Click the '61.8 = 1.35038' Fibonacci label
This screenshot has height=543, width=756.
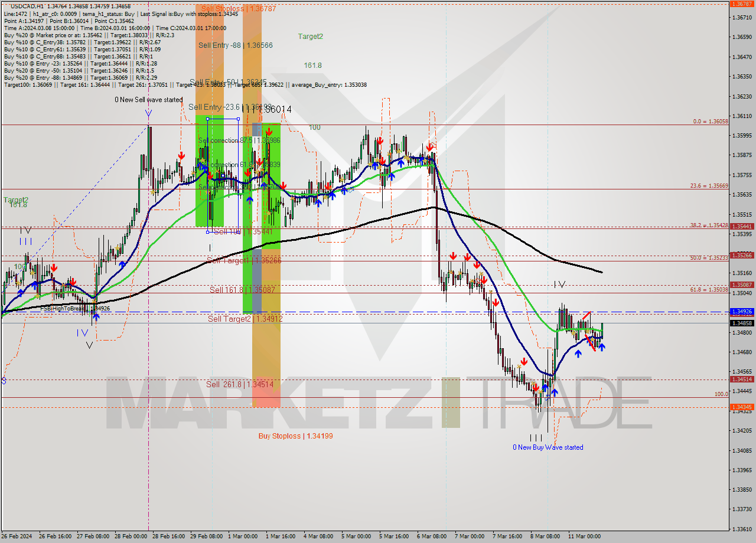[x=709, y=290]
